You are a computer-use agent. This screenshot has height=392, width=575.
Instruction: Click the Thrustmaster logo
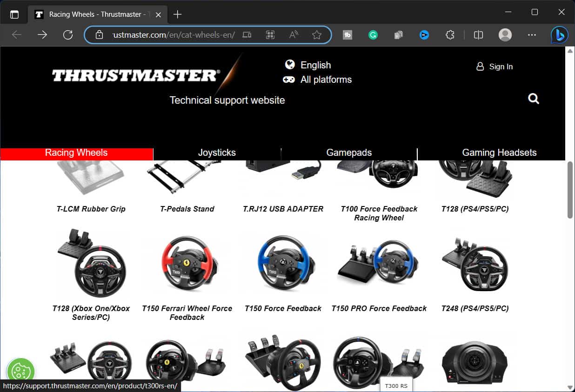click(135, 74)
